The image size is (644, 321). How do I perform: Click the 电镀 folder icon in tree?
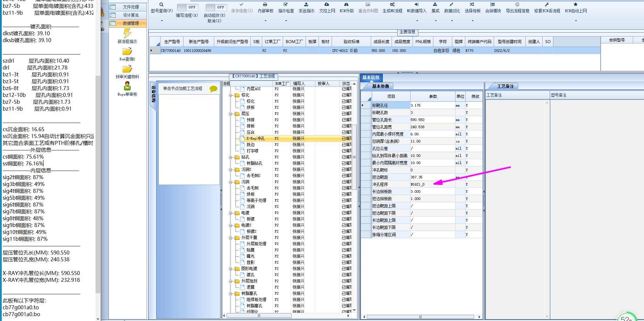237,213
